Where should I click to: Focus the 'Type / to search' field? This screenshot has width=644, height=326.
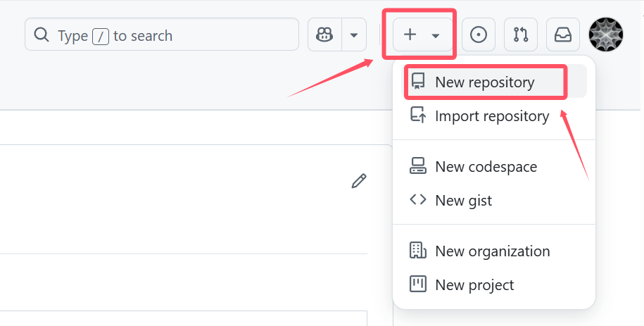click(162, 34)
